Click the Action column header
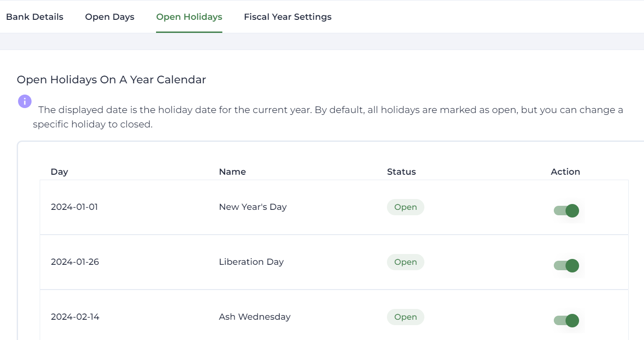This screenshot has width=644, height=340. coord(565,172)
